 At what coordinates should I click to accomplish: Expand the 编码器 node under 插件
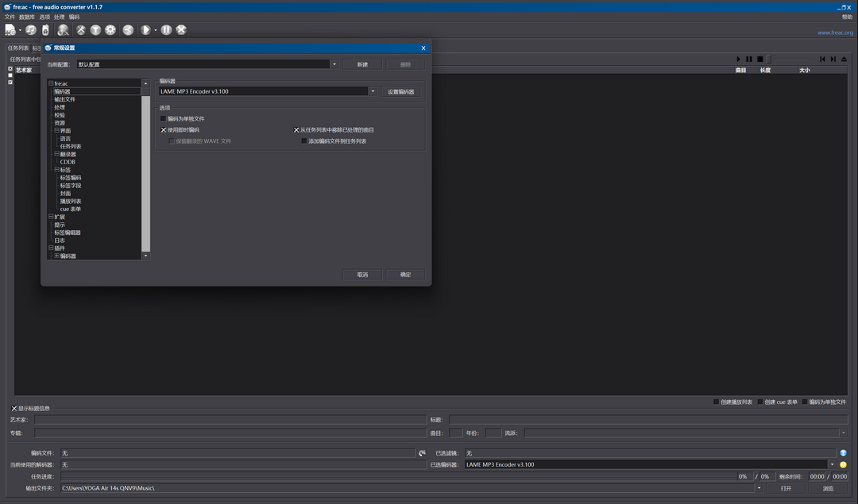pos(57,256)
